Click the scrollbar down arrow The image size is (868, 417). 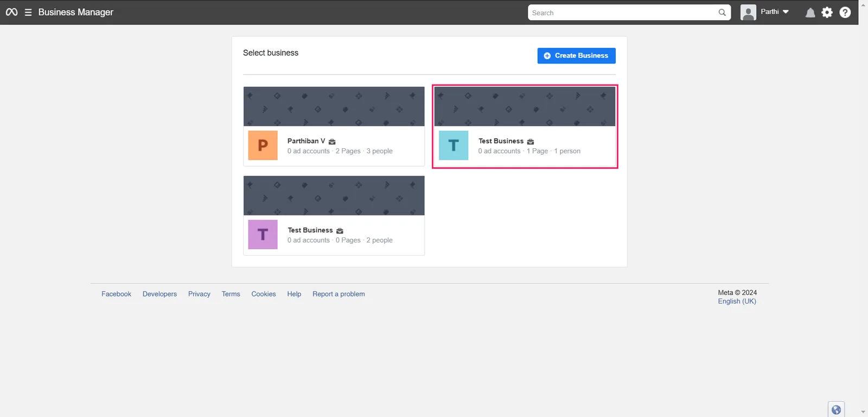863,412
